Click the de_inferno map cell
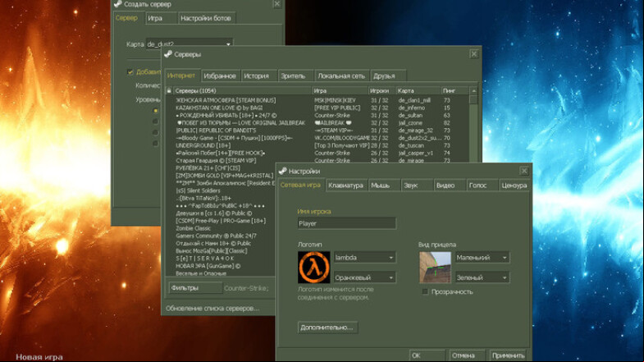The width and height of the screenshot is (644, 362). (x=412, y=108)
